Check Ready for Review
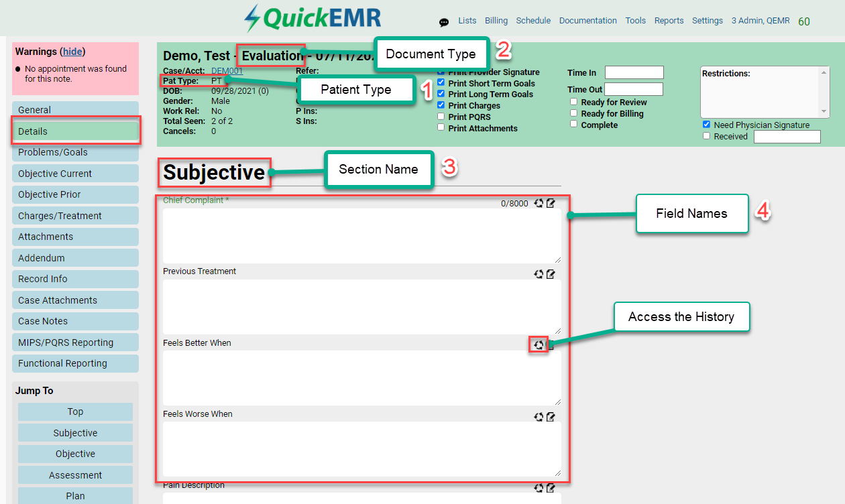 [573, 102]
